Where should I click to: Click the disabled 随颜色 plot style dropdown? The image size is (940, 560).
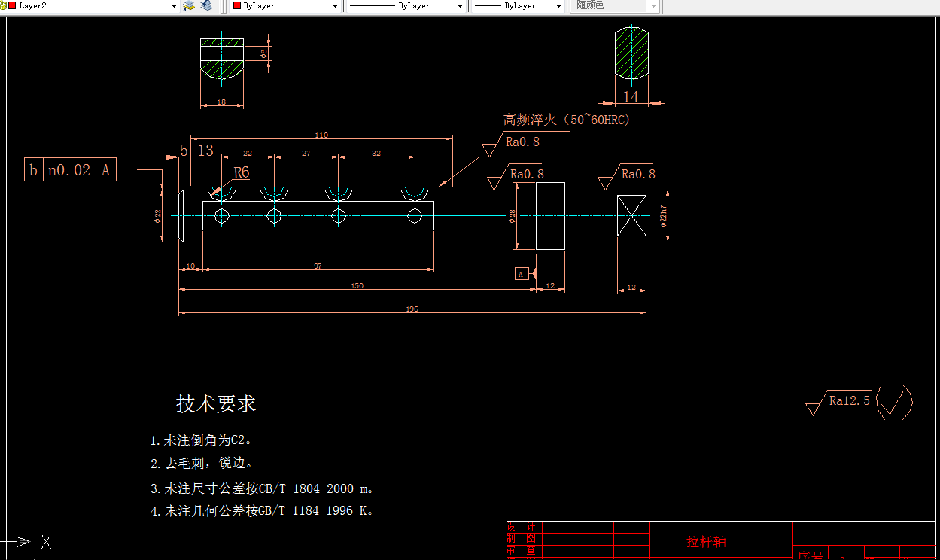[615, 6]
